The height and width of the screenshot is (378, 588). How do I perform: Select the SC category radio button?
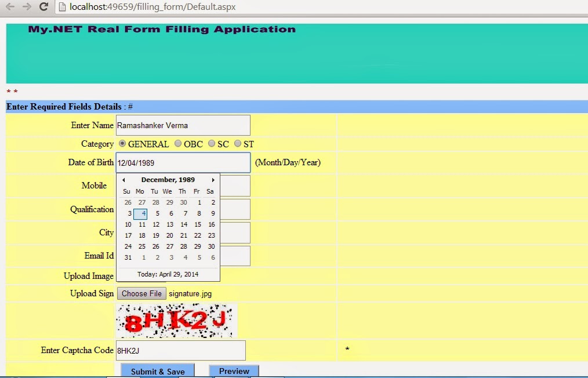(212, 143)
